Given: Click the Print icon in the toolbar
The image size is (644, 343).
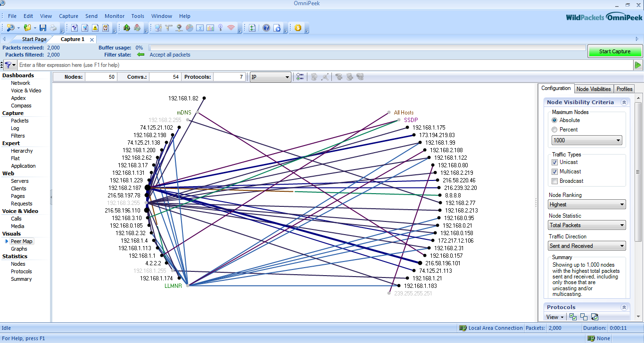Looking at the screenshot, I should [53, 28].
